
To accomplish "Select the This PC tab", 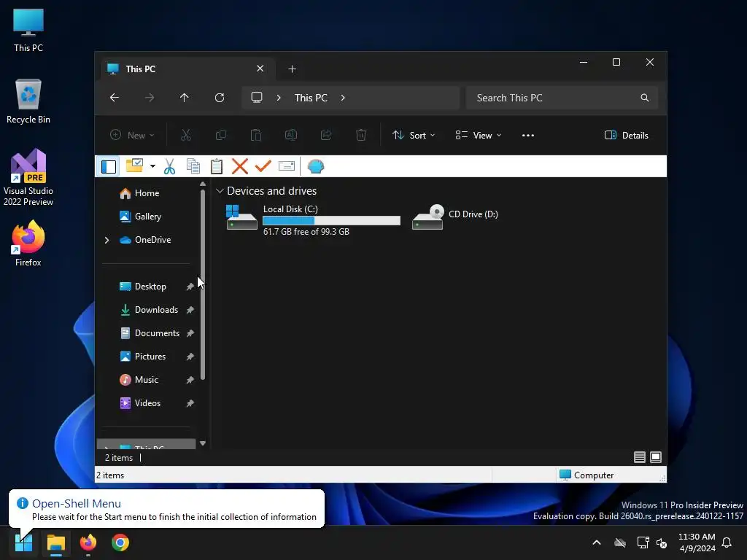I will coord(187,69).
